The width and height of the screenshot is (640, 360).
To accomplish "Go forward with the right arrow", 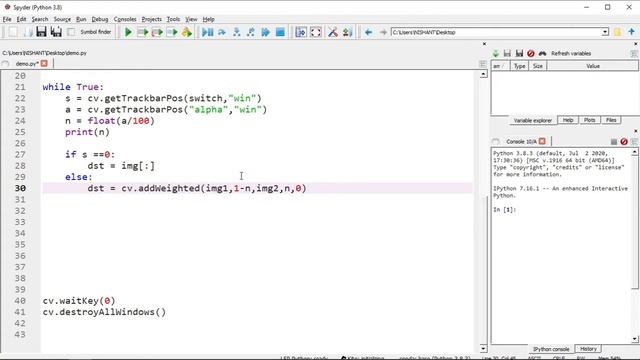I will coord(383,32).
